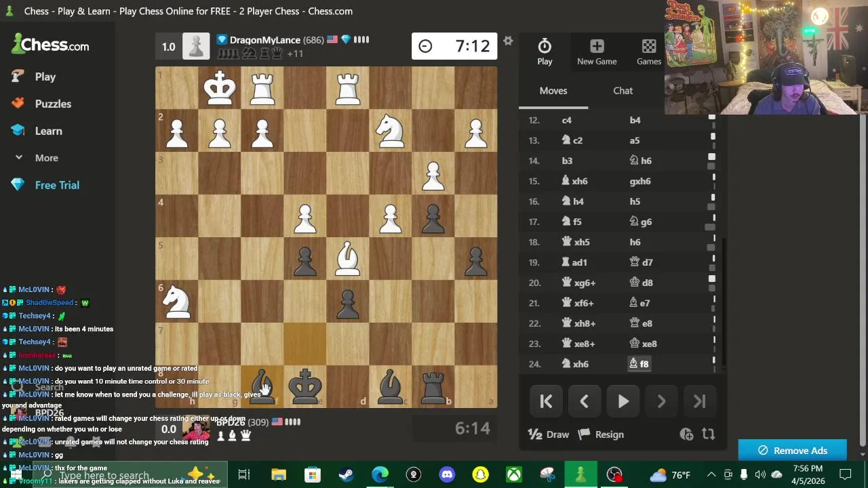Image resolution: width=868 pixels, height=488 pixels.
Task: Select move 24 bishop f8 in list
Action: pos(639,364)
